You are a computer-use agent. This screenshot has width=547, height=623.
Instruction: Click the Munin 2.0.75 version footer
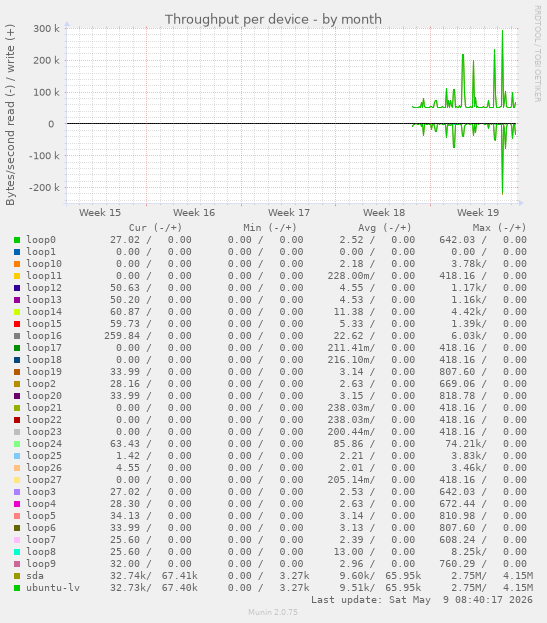coord(273,612)
